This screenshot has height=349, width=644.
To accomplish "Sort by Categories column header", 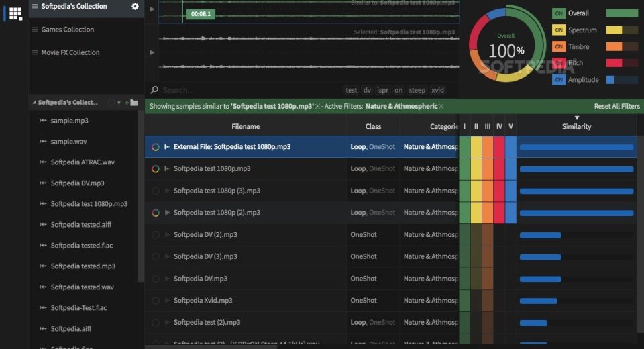I will click(x=443, y=126).
